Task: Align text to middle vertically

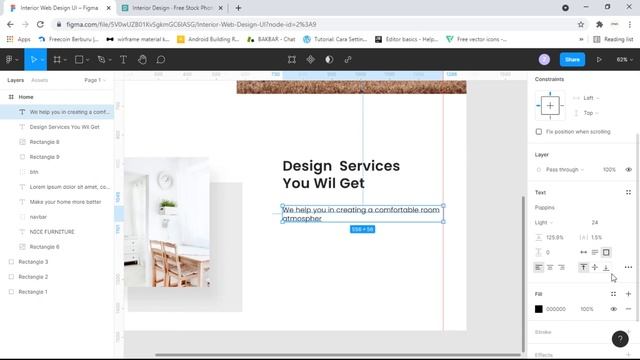Action: 595,267
